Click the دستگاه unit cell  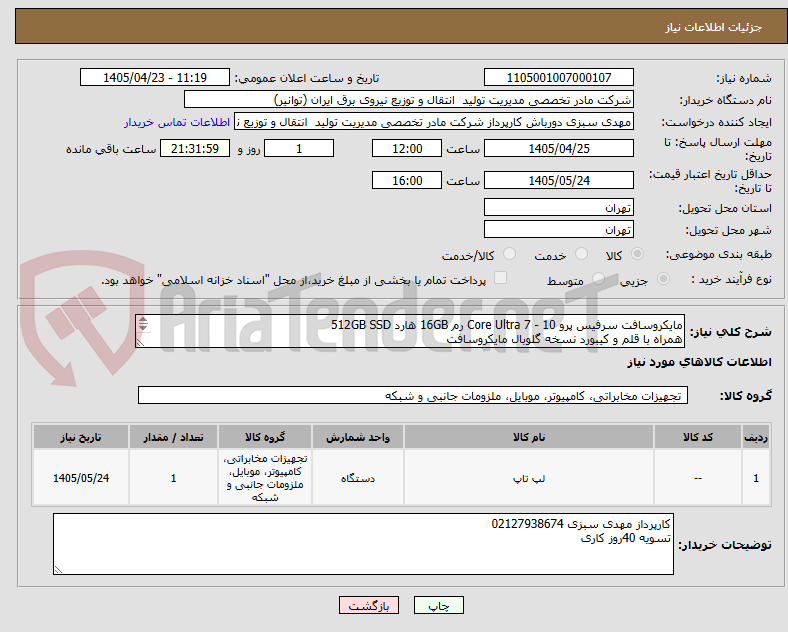tap(358, 478)
